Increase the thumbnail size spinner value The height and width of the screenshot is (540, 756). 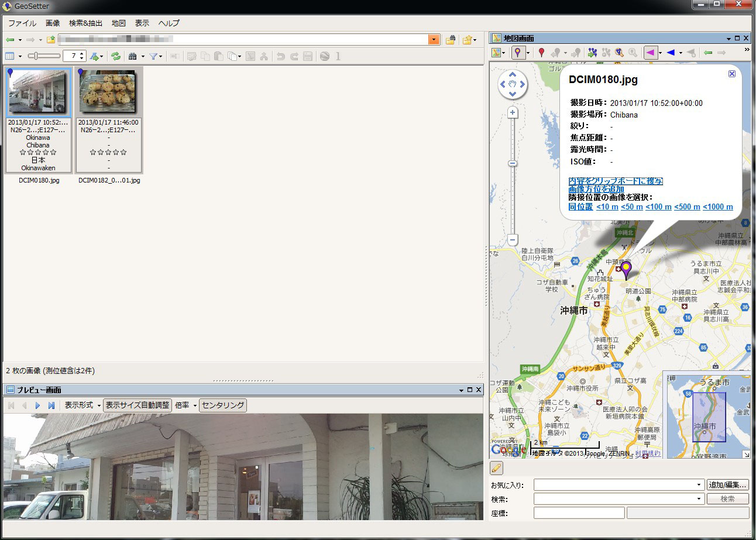tap(82, 53)
